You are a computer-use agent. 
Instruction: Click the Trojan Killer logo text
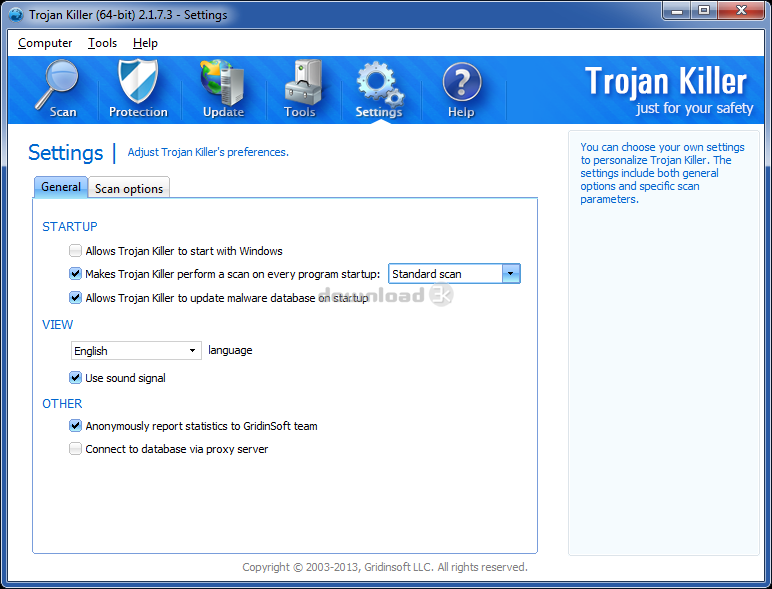coord(666,81)
